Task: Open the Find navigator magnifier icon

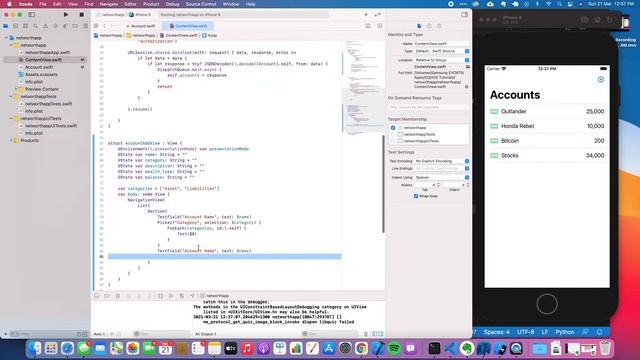Action: pos(36,26)
